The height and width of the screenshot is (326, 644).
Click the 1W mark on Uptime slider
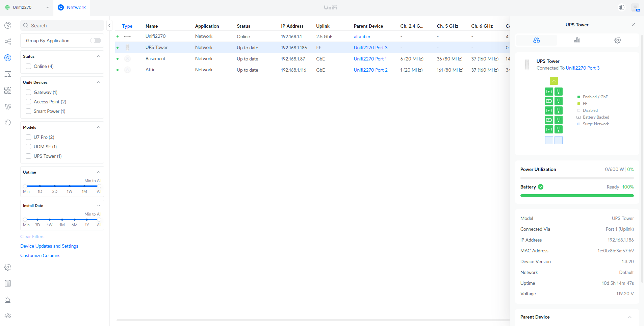[x=70, y=186]
